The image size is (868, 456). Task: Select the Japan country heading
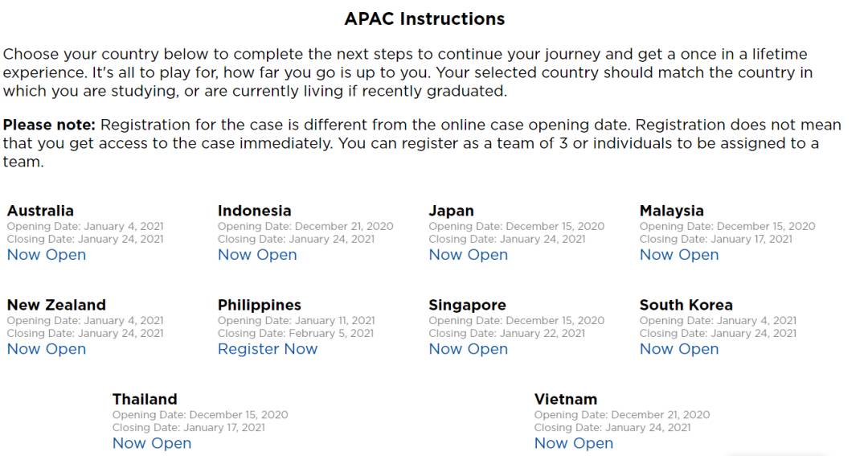(x=452, y=211)
